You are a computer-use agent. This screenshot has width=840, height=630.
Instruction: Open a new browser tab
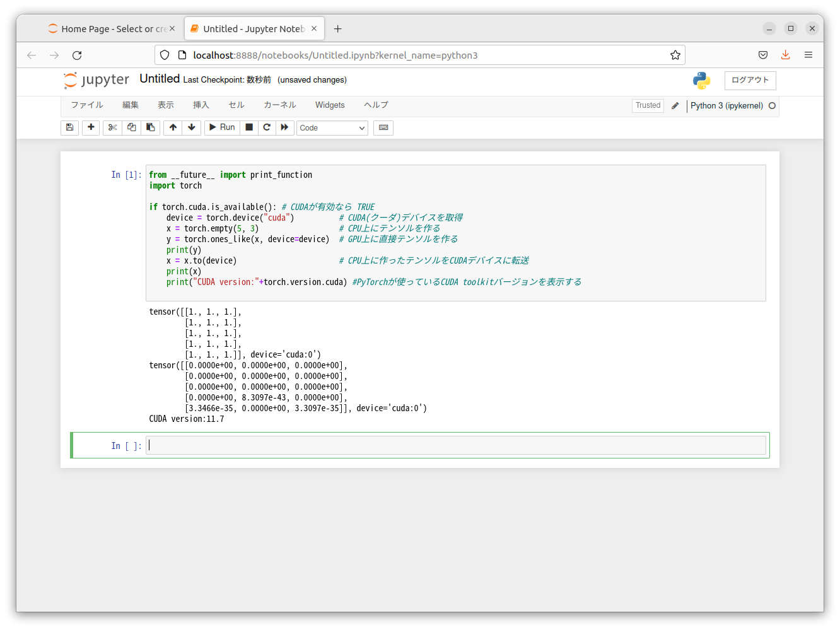[338, 29]
